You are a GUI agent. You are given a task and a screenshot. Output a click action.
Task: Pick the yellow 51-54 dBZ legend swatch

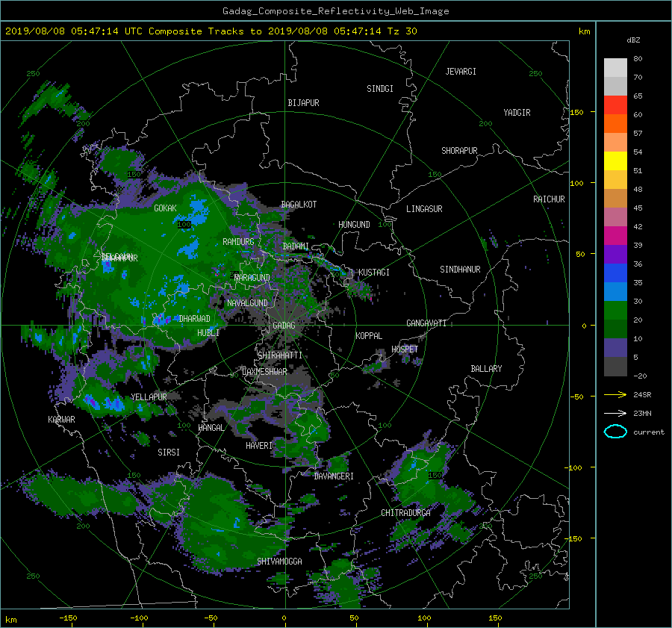615,161
